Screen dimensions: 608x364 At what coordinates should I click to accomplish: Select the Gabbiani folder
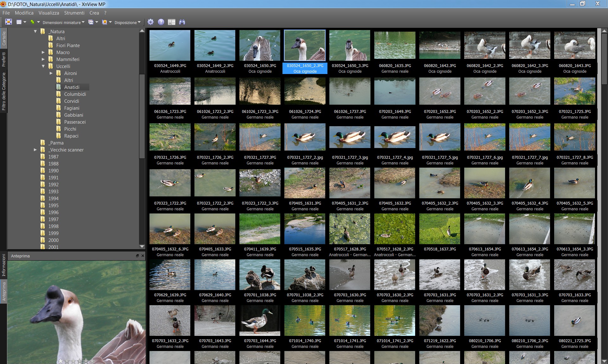[x=73, y=115]
